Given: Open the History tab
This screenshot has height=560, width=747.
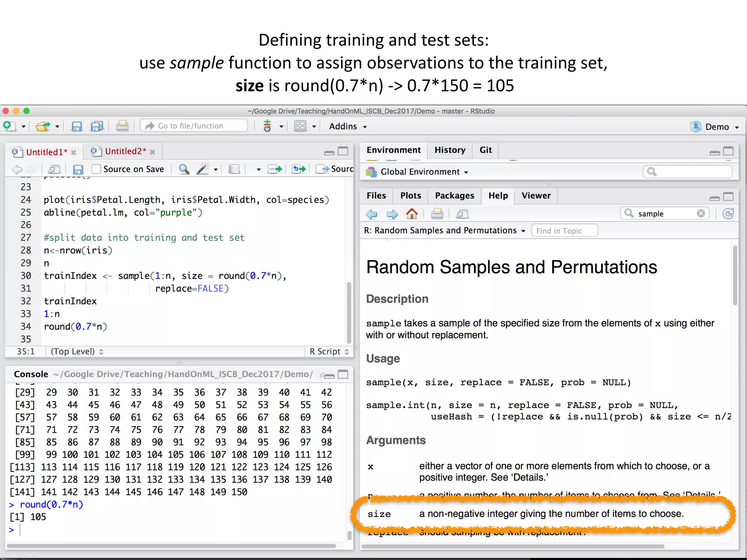Looking at the screenshot, I should pyautogui.click(x=450, y=150).
